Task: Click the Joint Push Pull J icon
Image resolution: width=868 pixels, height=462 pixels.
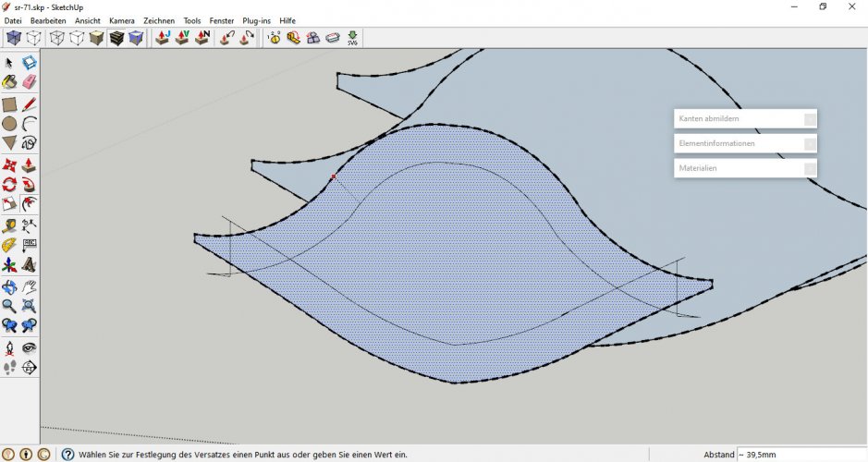Action: click(163, 38)
